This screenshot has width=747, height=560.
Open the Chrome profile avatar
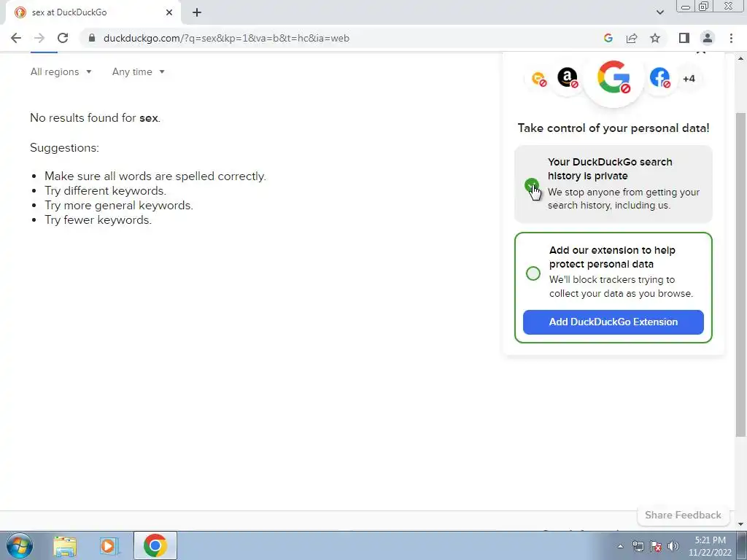[x=708, y=38]
